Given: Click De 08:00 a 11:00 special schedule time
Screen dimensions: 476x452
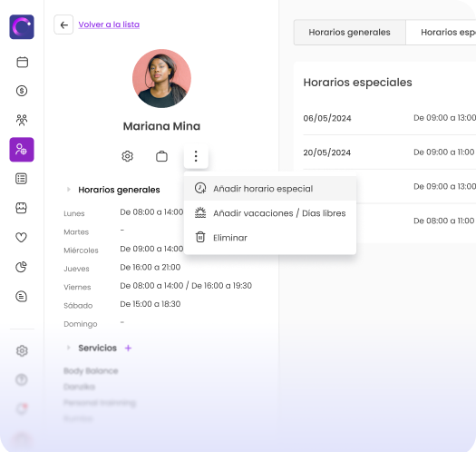Looking at the screenshot, I should pos(444,221).
